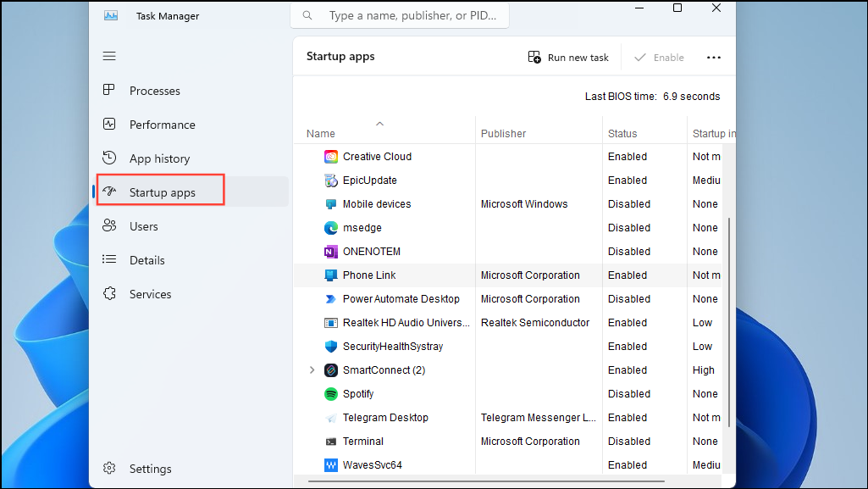868x489 pixels.
Task: Click the hamburger navigation menu icon
Action: coord(109,56)
